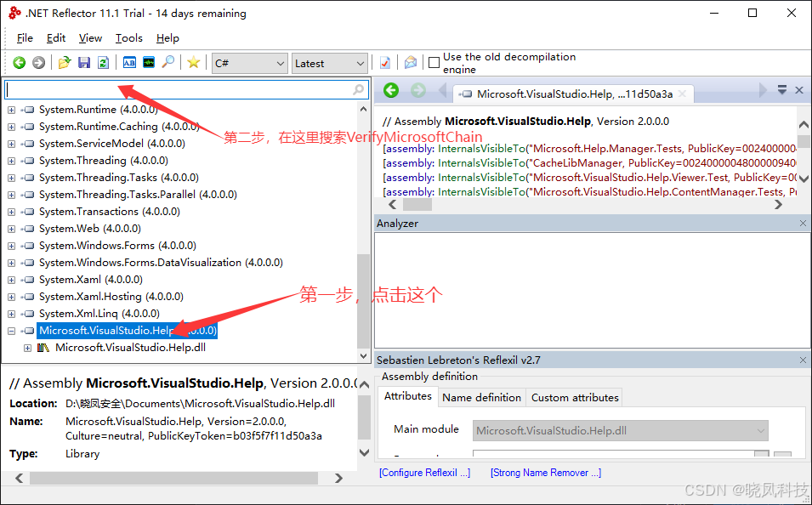The width and height of the screenshot is (812, 505).
Task: Click the AB assembly browser icon
Action: click(x=129, y=63)
